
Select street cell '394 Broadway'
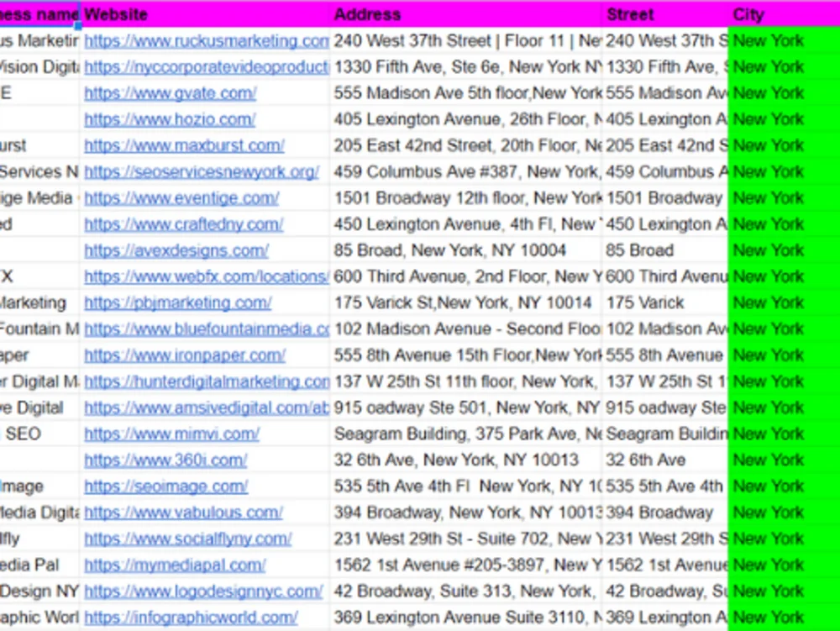[x=664, y=513]
